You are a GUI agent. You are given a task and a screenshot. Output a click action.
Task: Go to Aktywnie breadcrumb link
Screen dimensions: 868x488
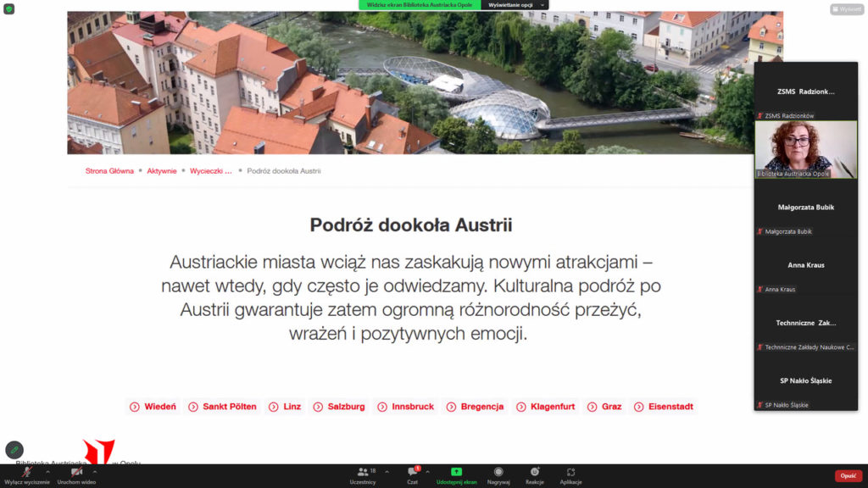[x=161, y=170]
